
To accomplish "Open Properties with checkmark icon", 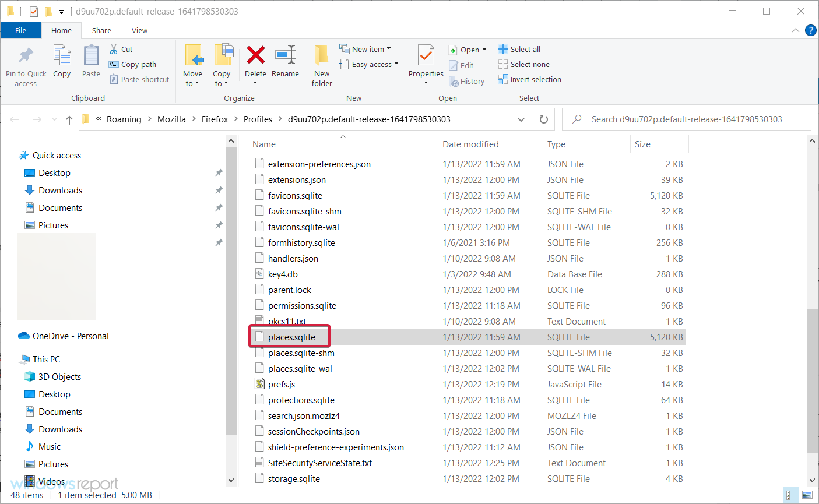I will coord(426,55).
